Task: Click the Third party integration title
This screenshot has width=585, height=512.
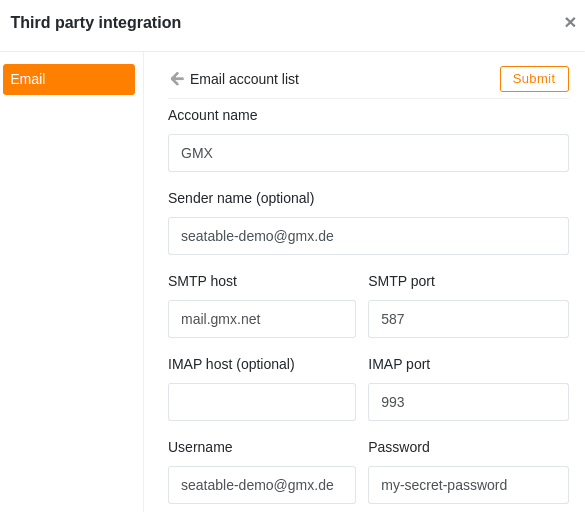Action: tap(96, 22)
